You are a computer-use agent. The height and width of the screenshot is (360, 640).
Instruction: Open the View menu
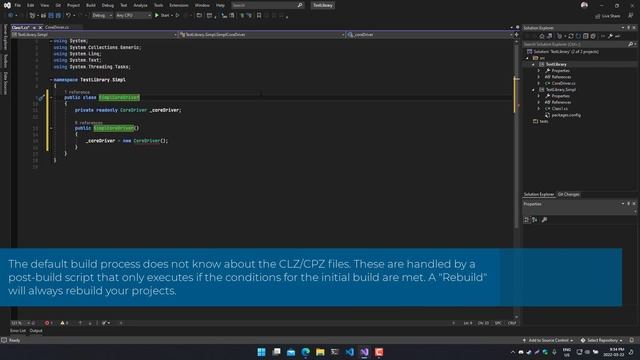click(x=44, y=5)
